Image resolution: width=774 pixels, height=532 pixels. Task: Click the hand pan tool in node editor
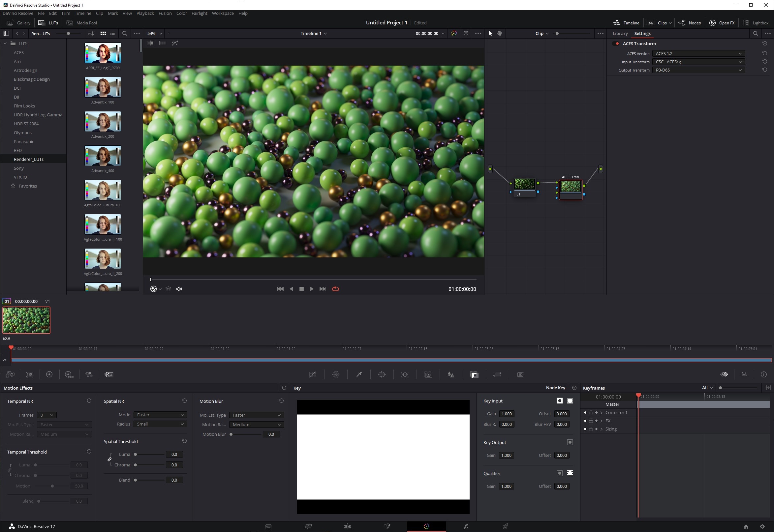click(x=500, y=33)
